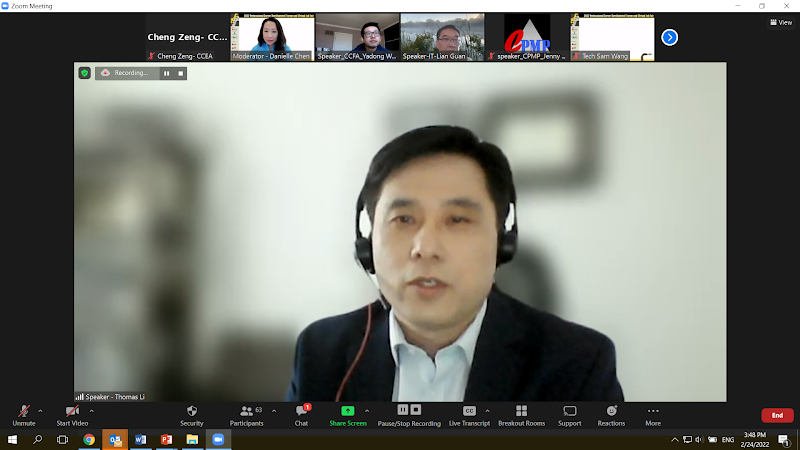Open the Windows Start menu
The height and width of the screenshot is (450, 800).
(12, 439)
